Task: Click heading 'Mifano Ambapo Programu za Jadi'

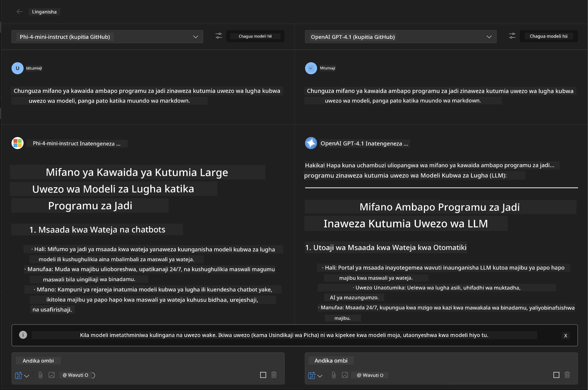Action: 439,207
